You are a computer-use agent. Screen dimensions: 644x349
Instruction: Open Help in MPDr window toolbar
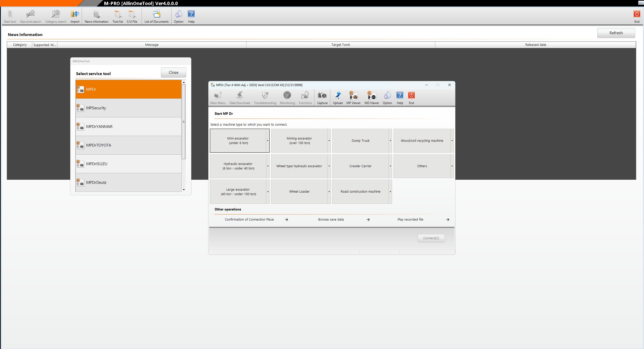(x=400, y=98)
